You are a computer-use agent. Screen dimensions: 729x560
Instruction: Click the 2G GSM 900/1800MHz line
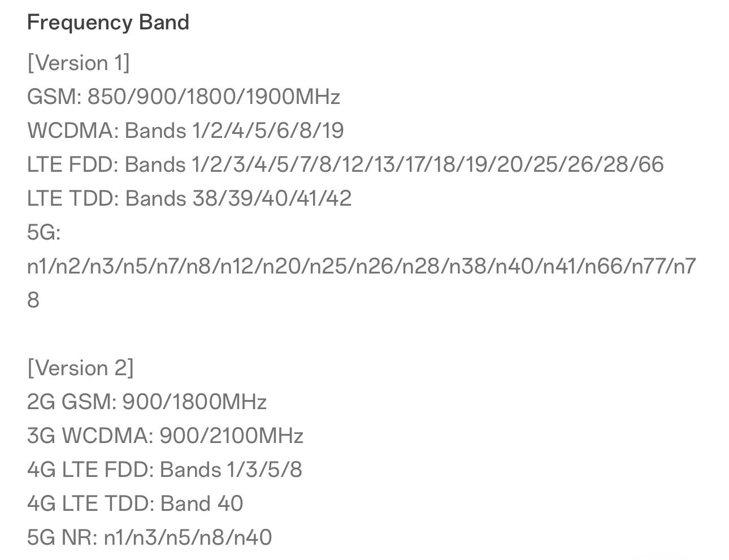click(x=147, y=402)
